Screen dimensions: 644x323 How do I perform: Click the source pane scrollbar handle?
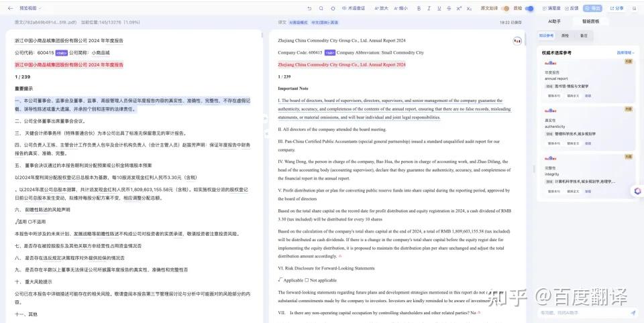262,35
